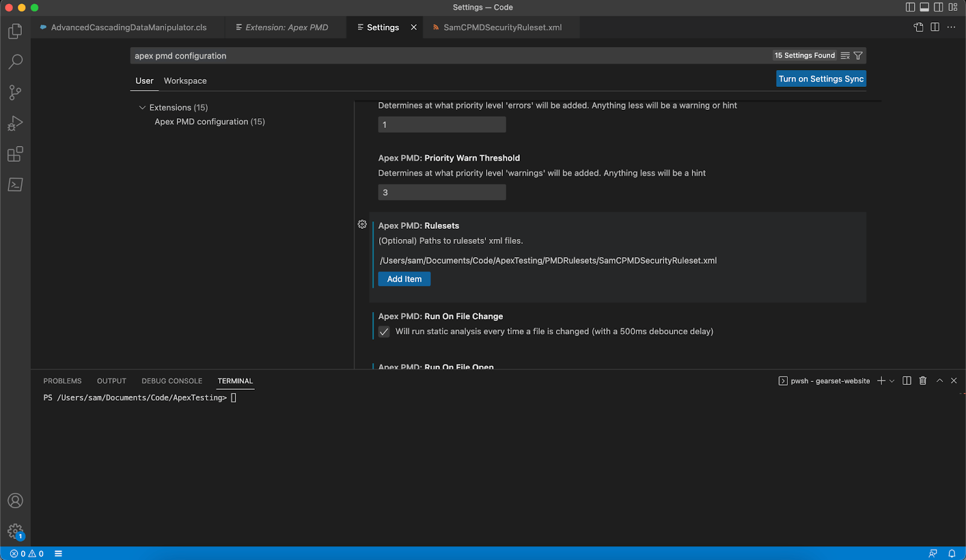Open the Run and Debug panel
Image resolution: width=966 pixels, height=560 pixels.
tap(15, 124)
